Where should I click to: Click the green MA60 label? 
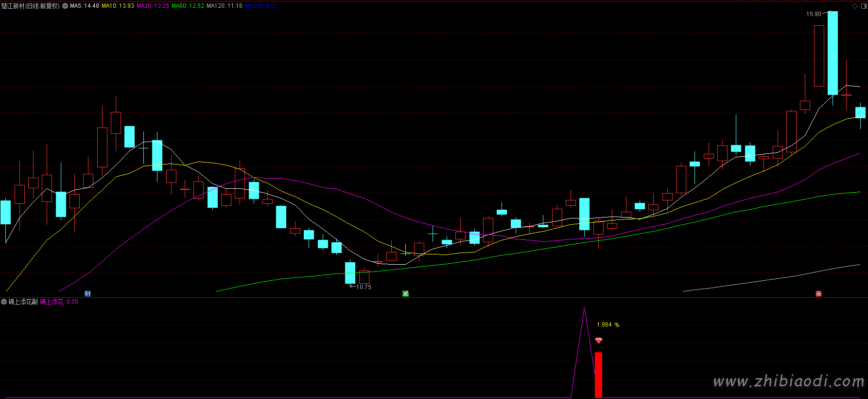click(188, 6)
